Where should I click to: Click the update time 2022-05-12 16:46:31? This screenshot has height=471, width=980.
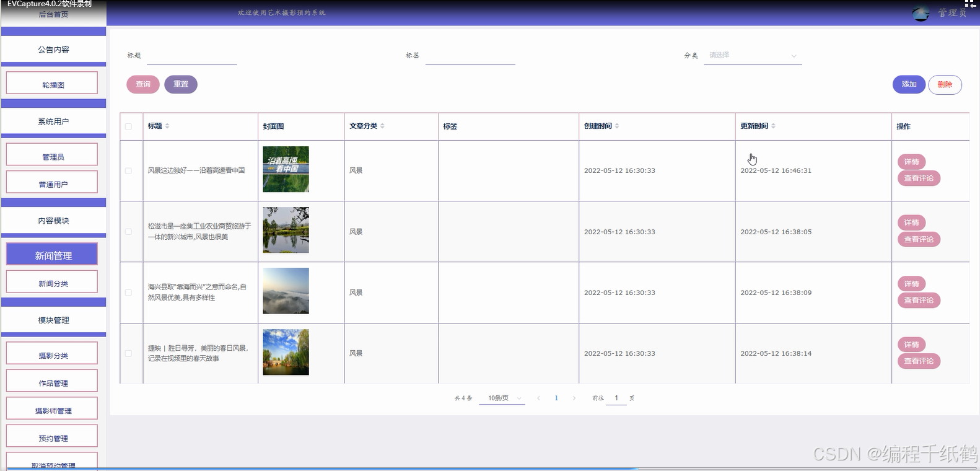776,170
